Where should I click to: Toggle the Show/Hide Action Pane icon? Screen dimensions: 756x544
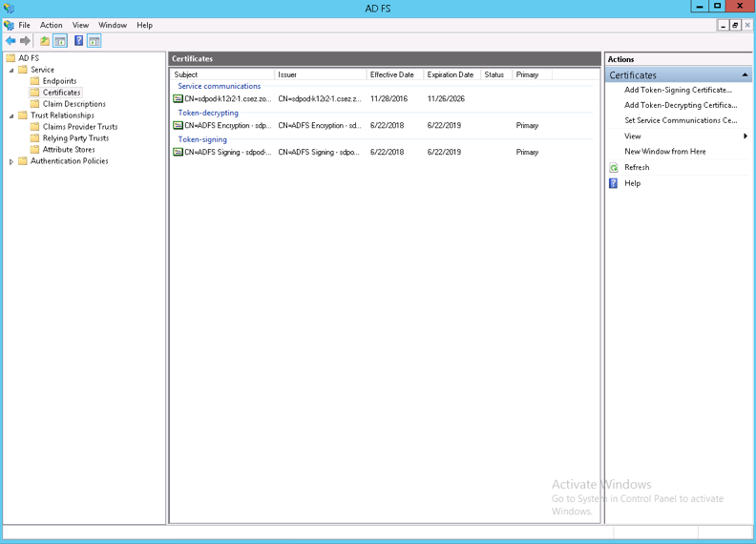click(94, 41)
